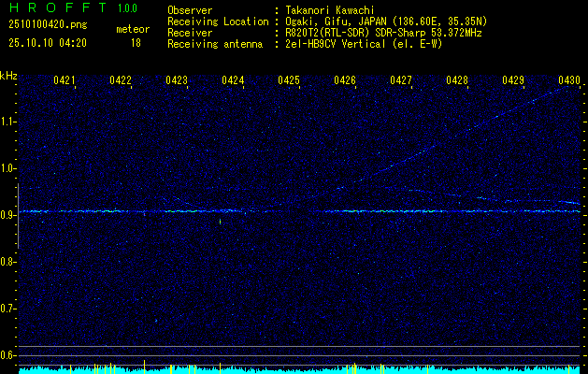Click the Receiver label
Image resolution: width=588 pixels, height=374 pixels.
click(190, 33)
